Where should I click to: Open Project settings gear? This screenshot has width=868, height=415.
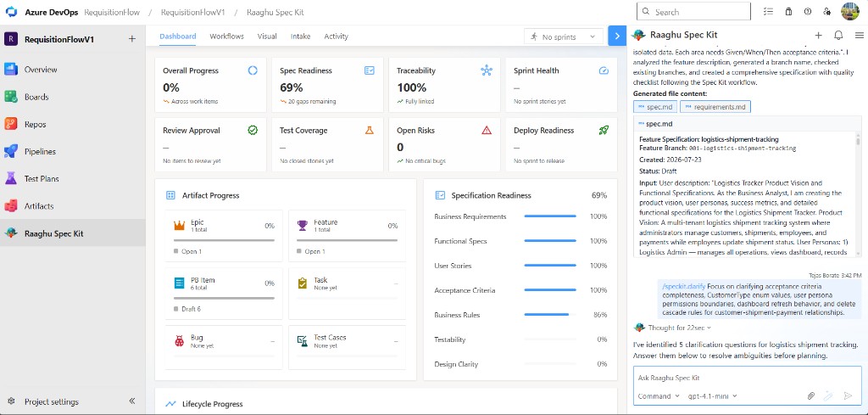[x=11, y=401]
